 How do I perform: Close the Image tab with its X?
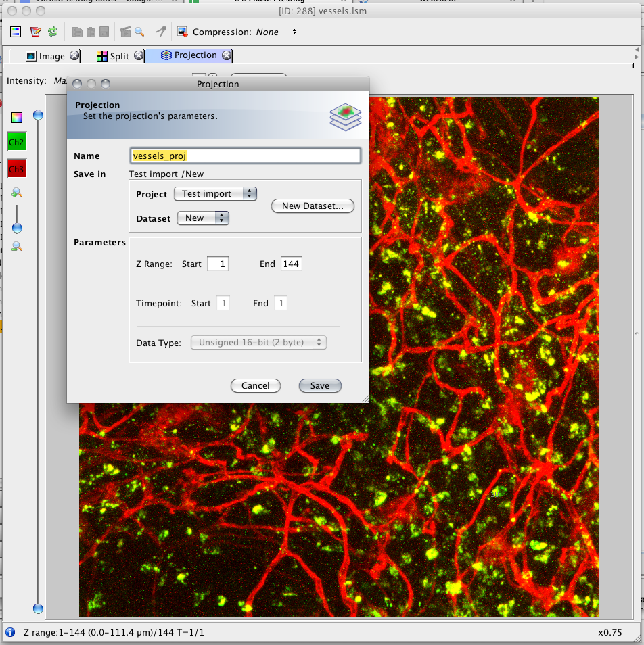[x=74, y=55]
